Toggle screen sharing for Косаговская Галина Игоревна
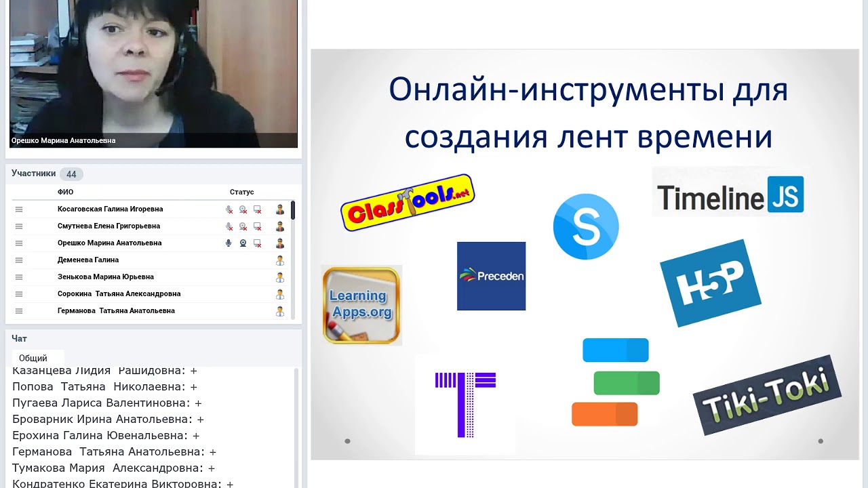This screenshot has width=868, height=488. (x=257, y=209)
